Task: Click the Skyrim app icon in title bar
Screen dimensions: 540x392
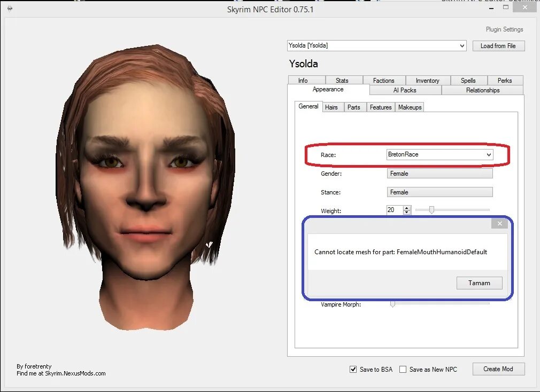Action: coord(10,9)
